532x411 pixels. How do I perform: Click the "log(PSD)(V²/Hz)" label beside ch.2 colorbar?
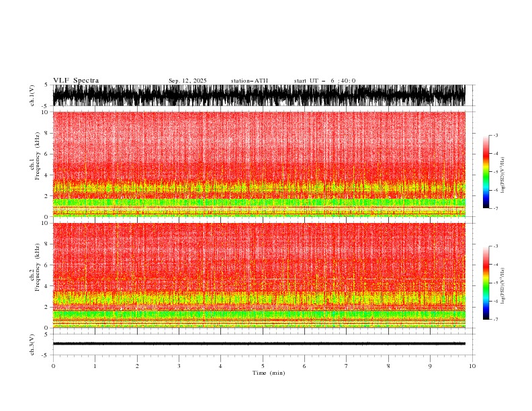click(502, 286)
